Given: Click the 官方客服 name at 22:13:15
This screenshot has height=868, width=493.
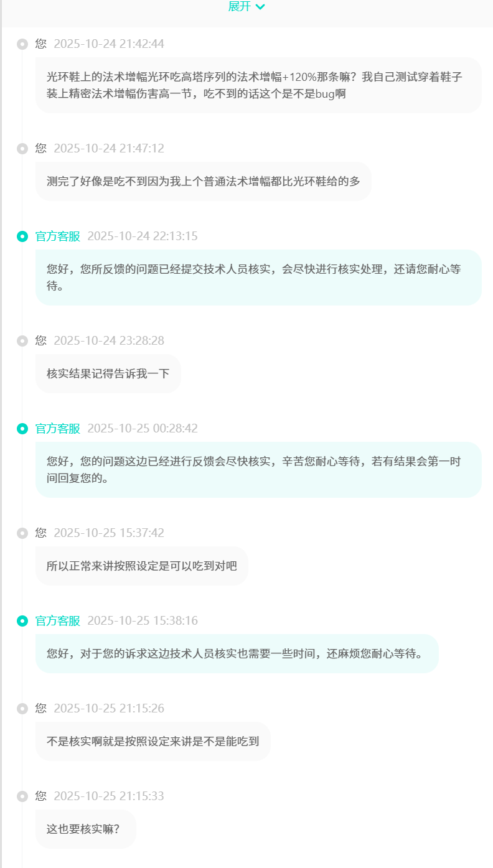Looking at the screenshot, I should point(58,236).
